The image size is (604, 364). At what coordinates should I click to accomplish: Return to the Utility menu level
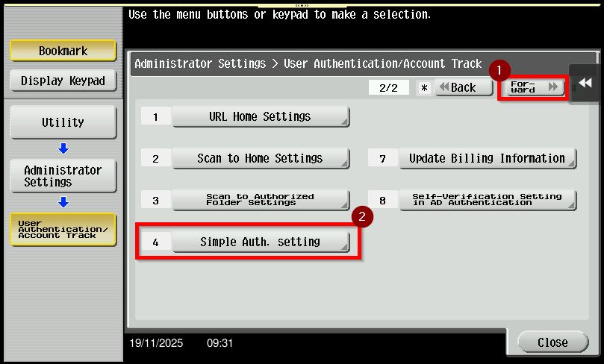click(63, 122)
